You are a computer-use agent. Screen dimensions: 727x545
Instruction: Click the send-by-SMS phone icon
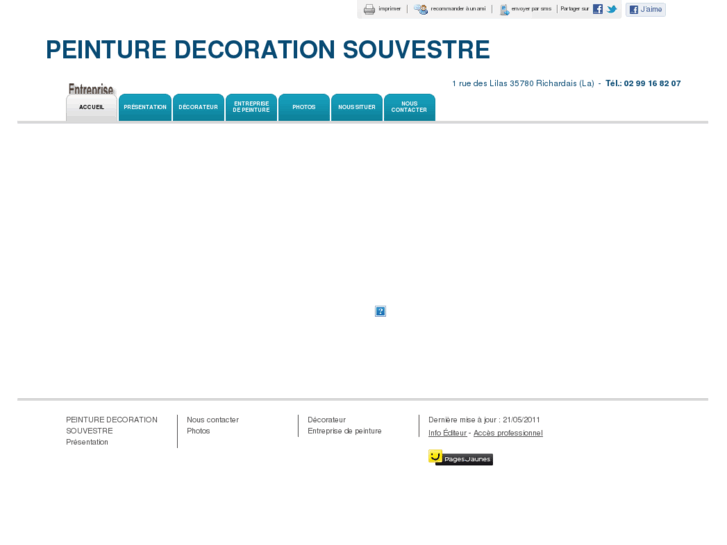point(504,9)
